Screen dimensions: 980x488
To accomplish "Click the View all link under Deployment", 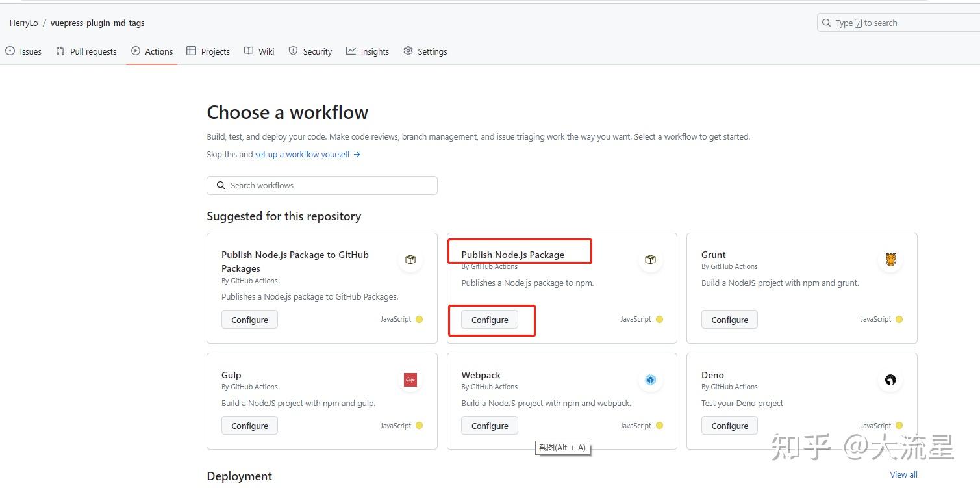I will (903, 474).
